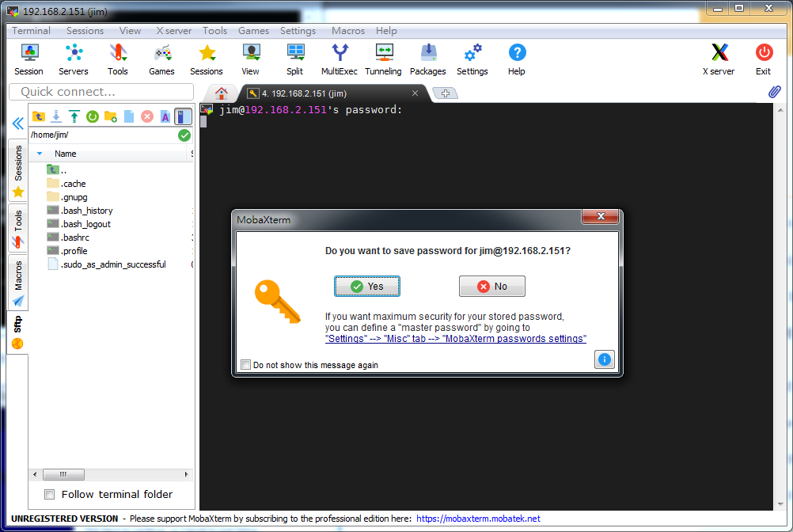Click the terminal scroll up arrow
This screenshot has height=532, width=793.
780,110
